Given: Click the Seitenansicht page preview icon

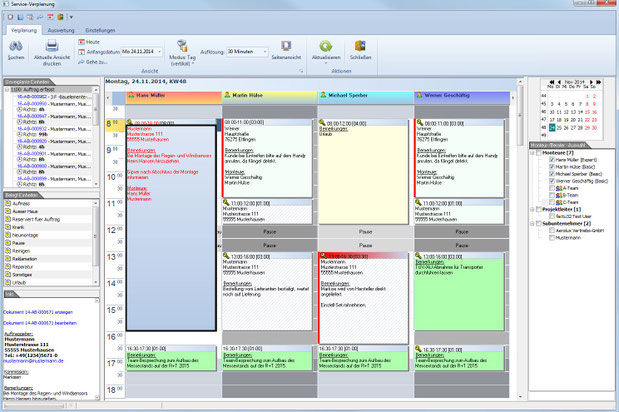Looking at the screenshot, I should [286, 46].
